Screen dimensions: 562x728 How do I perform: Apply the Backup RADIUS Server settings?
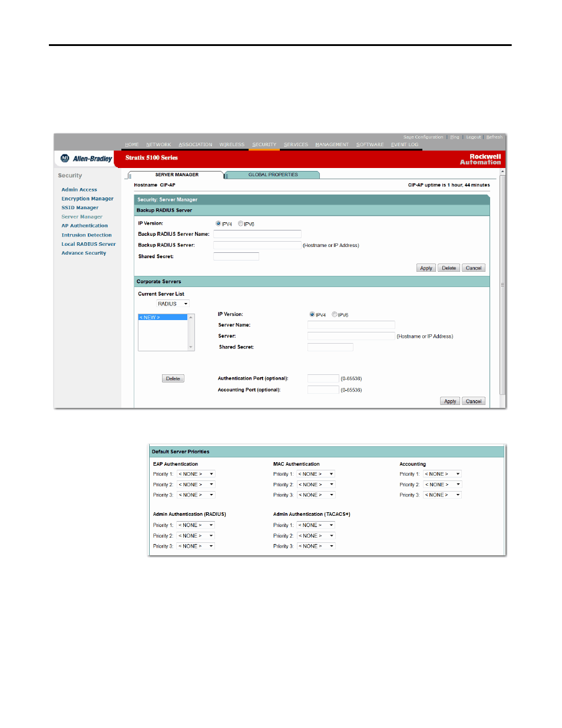coord(426,268)
